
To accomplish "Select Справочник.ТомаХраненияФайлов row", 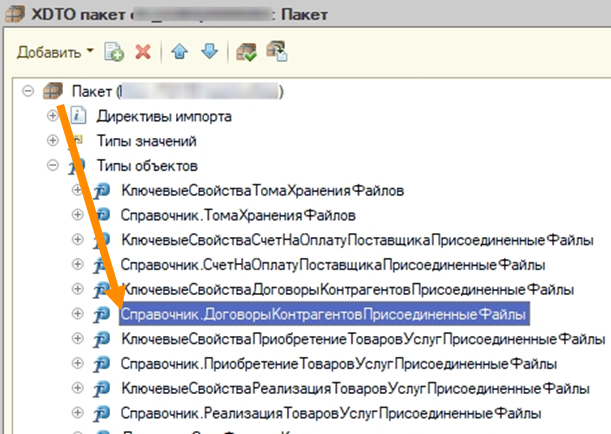I will pos(238,215).
